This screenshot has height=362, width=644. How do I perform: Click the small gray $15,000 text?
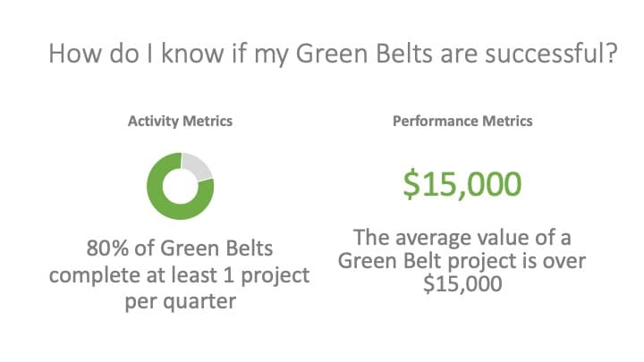(x=462, y=284)
